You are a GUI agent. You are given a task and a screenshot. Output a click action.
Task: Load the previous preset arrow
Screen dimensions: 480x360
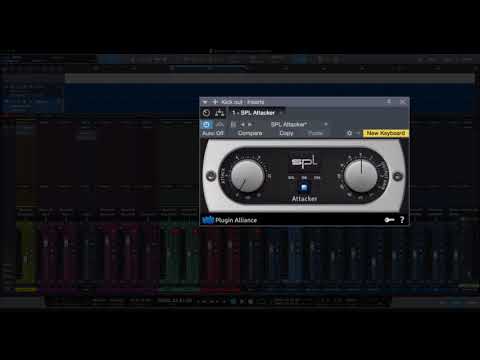point(243,124)
